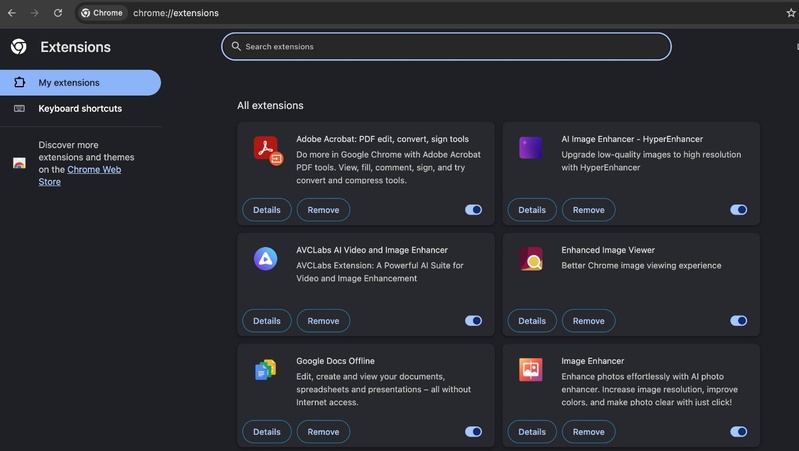This screenshot has width=799, height=451.
Task: Select My extensions in sidebar
Action: [x=80, y=83]
